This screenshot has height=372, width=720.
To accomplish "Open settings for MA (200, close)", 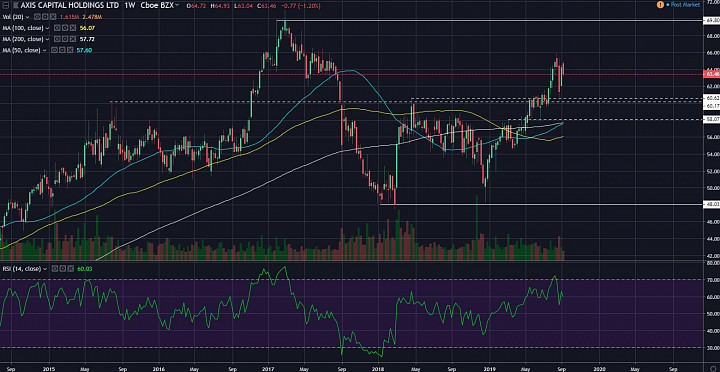I will (x=65, y=39).
